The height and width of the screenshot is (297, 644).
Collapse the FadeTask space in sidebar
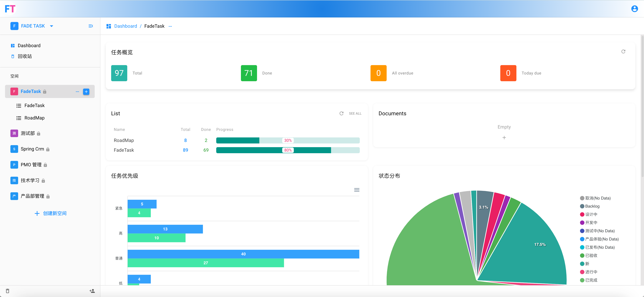(31, 91)
